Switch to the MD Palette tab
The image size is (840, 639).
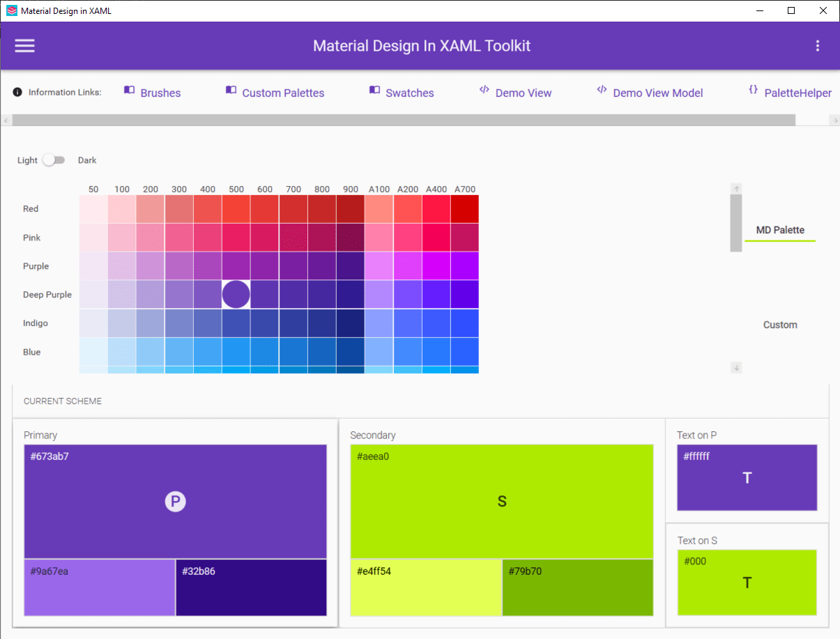[x=780, y=230]
